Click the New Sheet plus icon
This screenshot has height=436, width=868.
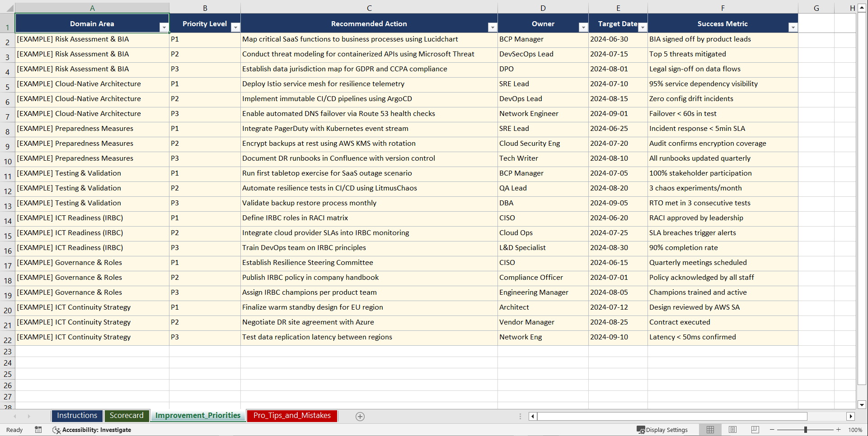pos(360,416)
